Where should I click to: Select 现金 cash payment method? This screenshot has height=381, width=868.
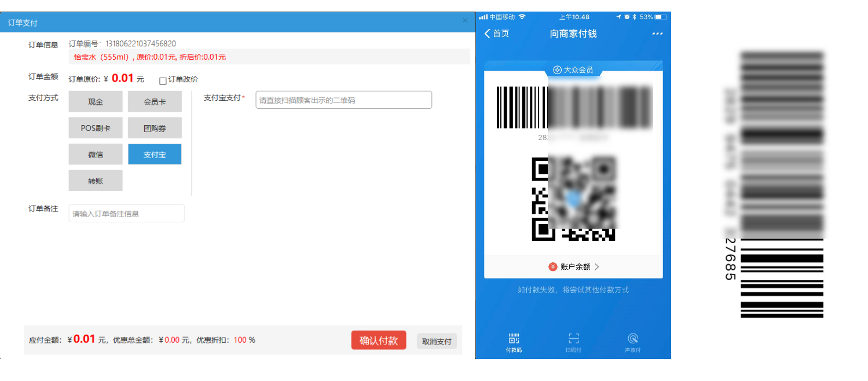pos(96,101)
